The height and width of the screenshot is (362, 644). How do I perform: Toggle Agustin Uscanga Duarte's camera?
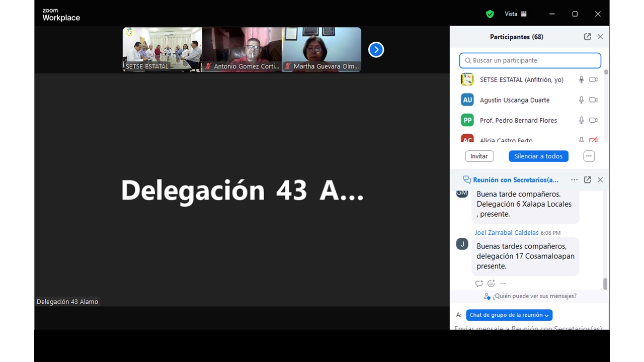593,100
